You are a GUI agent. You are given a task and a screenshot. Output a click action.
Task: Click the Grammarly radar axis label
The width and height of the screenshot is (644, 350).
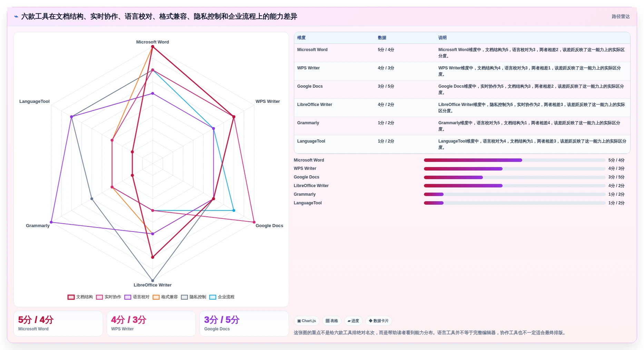(x=38, y=226)
